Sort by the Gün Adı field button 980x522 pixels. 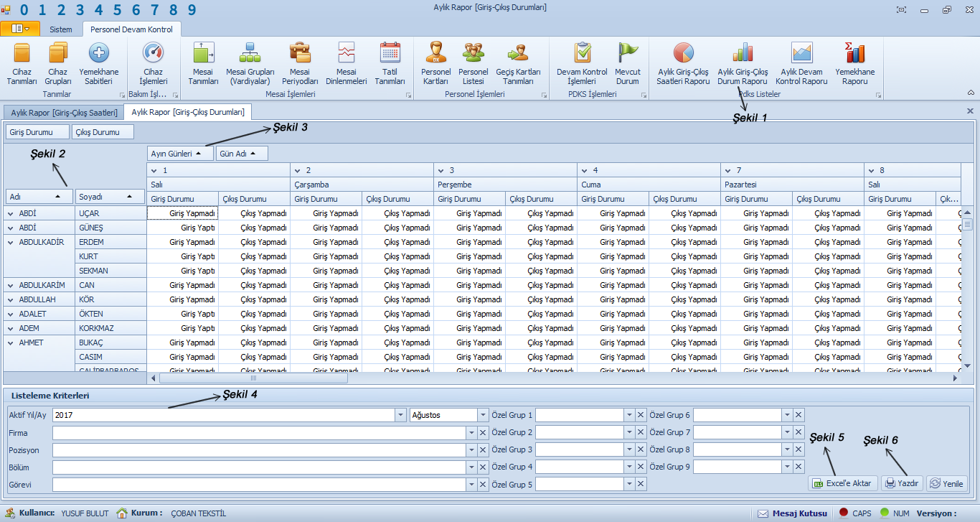click(242, 153)
